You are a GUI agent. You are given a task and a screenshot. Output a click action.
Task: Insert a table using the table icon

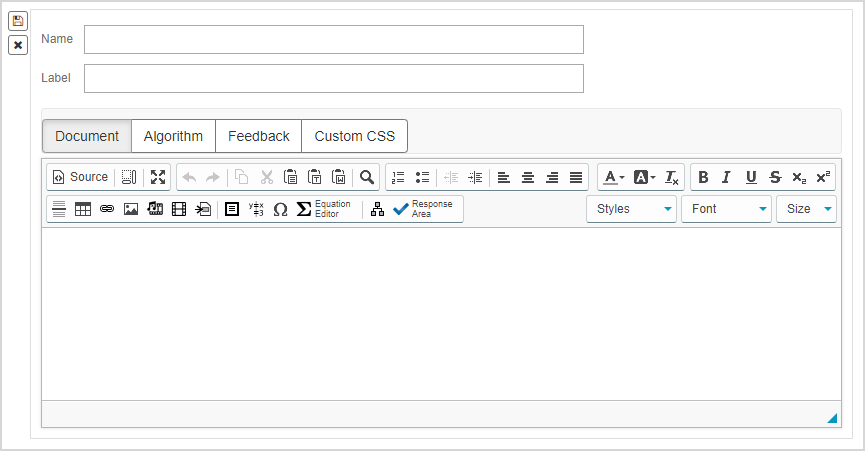point(83,209)
